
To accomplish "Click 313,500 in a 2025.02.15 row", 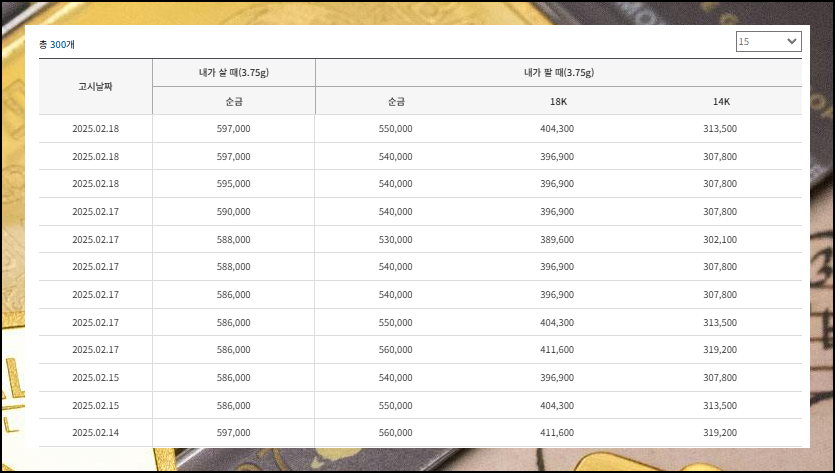I will pyautogui.click(x=720, y=405).
